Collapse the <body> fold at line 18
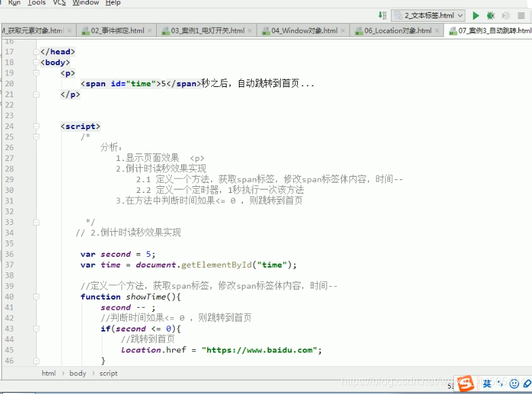 point(37,62)
